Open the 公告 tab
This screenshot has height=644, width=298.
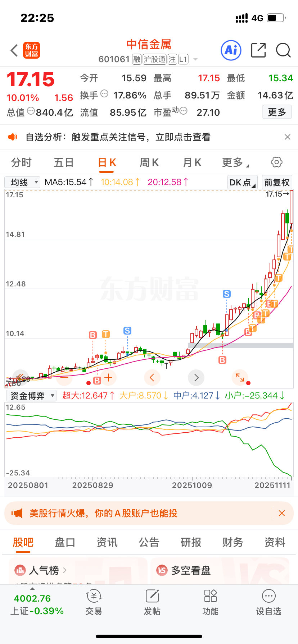click(149, 542)
